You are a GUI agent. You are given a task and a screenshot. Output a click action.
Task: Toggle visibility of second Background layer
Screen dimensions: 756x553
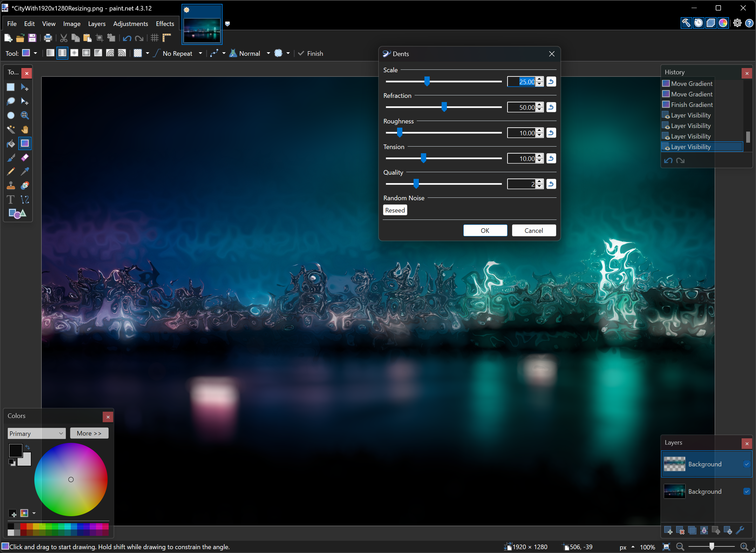click(747, 491)
